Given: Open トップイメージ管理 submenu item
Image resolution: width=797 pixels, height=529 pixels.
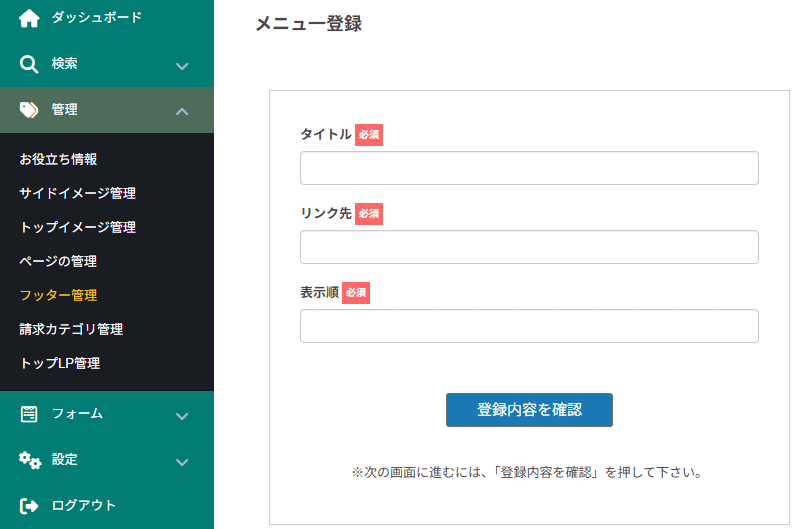Looking at the screenshot, I should point(77,227).
